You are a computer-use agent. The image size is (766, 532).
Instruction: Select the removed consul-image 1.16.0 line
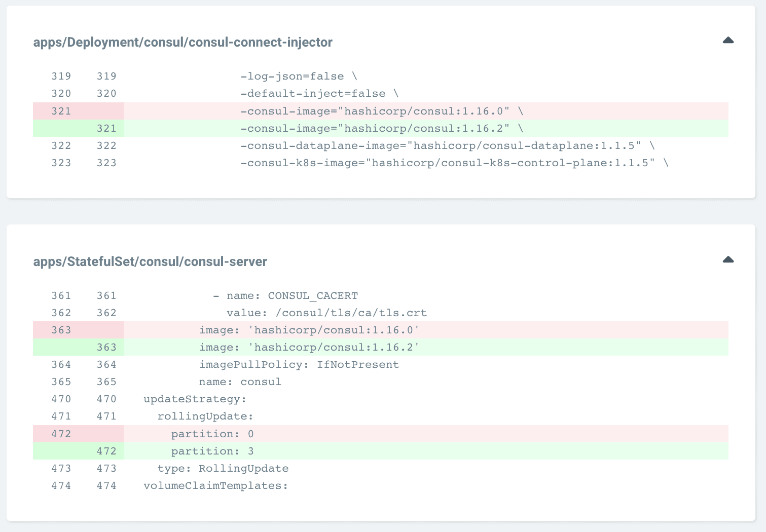coord(381,111)
